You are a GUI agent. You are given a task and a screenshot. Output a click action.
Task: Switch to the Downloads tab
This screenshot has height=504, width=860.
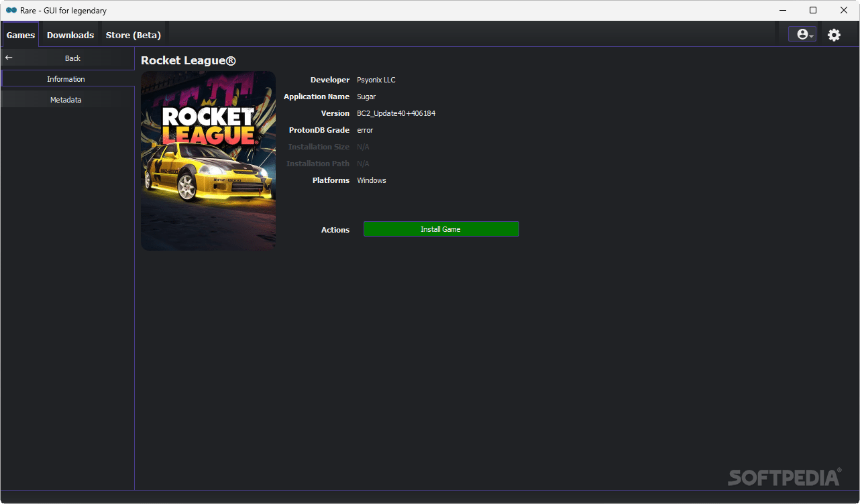(x=70, y=35)
